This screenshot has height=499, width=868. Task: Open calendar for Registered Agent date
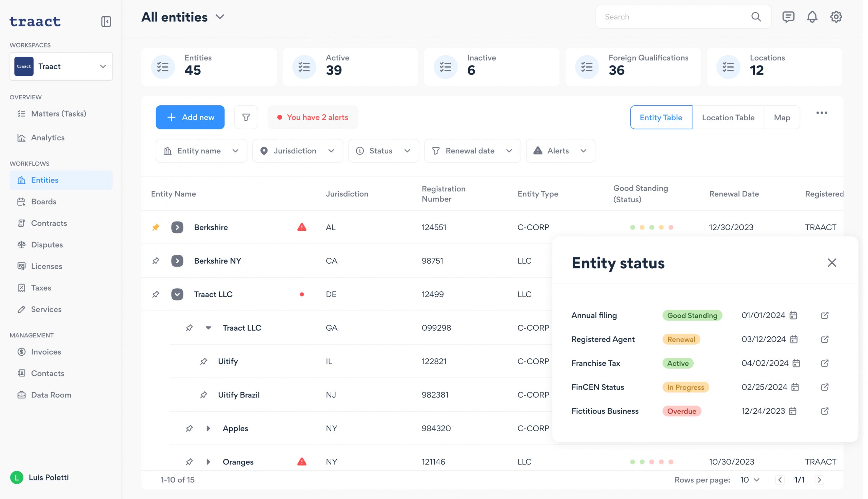(x=794, y=339)
